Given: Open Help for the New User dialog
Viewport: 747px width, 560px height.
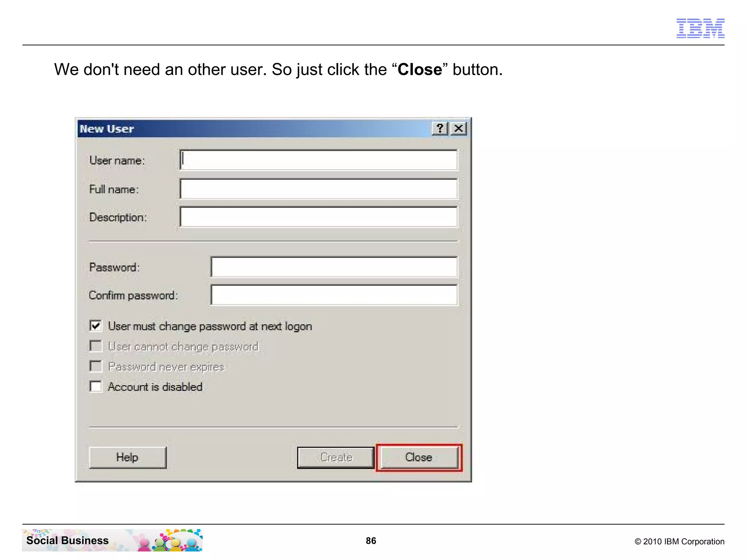Looking at the screenshot, I should click(x=128, y=458).
